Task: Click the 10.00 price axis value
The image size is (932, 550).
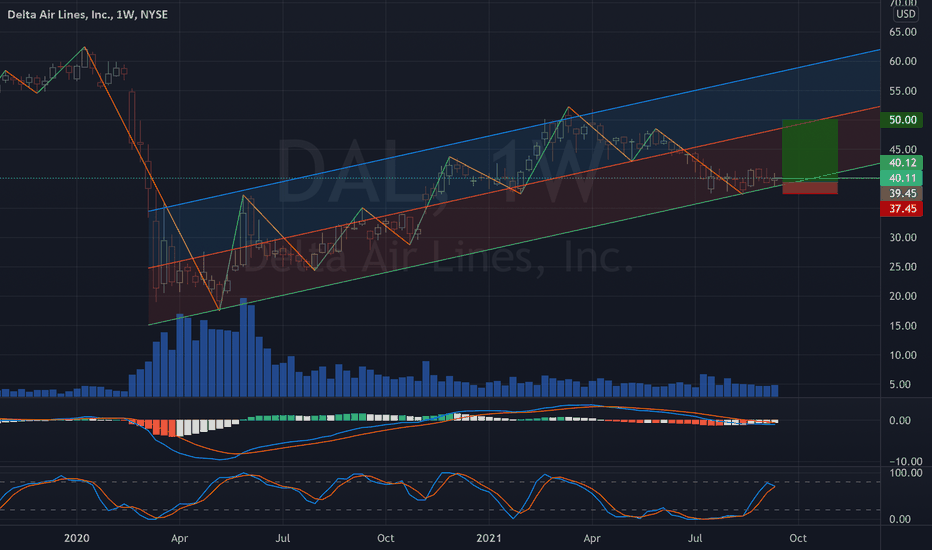Action: tap(902, 355)
